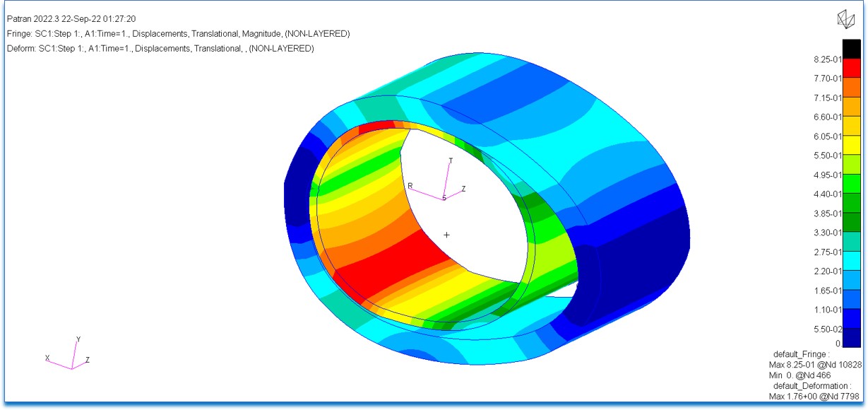Click the 4.40-01 legend value label

pyautogui.click(x=828, y=194)
